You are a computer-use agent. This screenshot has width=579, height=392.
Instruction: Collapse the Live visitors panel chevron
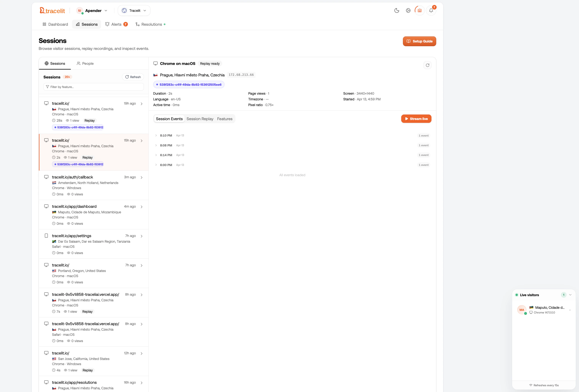tap(570, 295)
